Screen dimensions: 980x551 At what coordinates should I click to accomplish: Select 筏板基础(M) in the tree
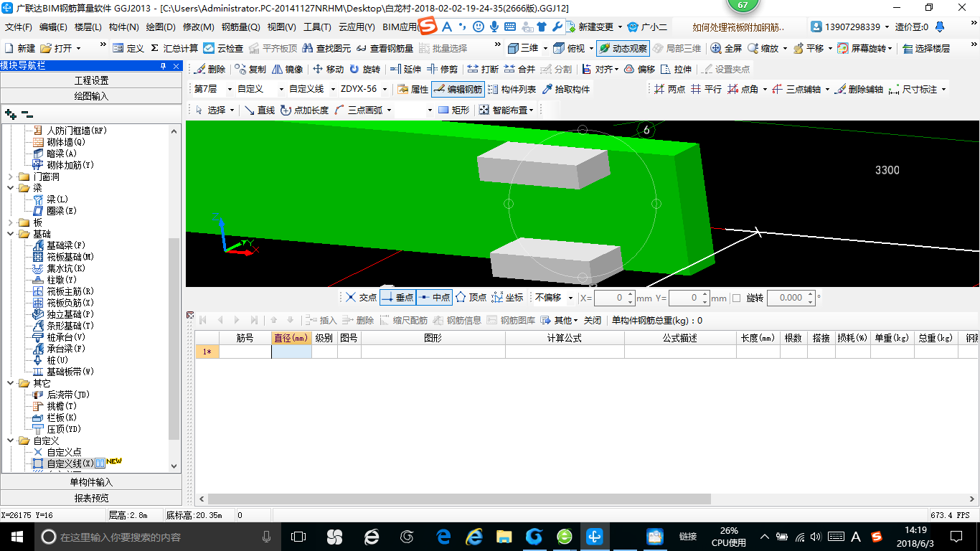click(x=70, y=257)
